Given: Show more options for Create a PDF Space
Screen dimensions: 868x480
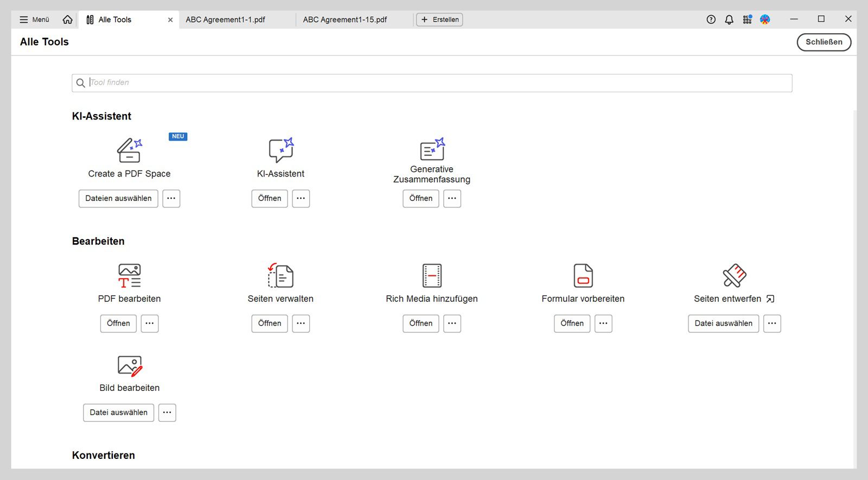Looking at the screenshot, I should pos(171,199).
